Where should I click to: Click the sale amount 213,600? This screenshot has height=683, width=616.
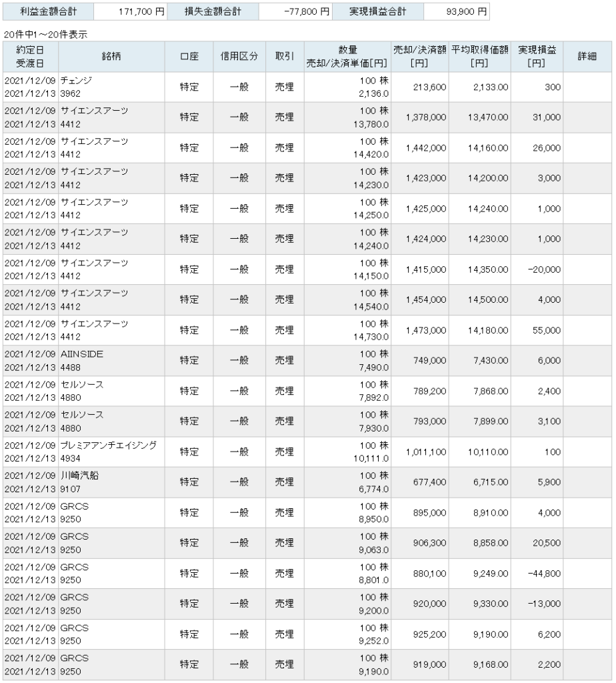[x=430, y=87]
